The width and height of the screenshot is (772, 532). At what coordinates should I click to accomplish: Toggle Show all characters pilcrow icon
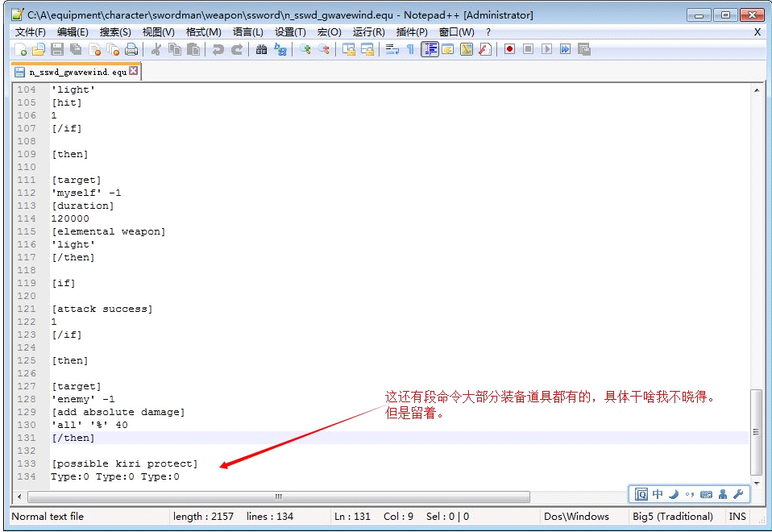(x=410, y=50)
